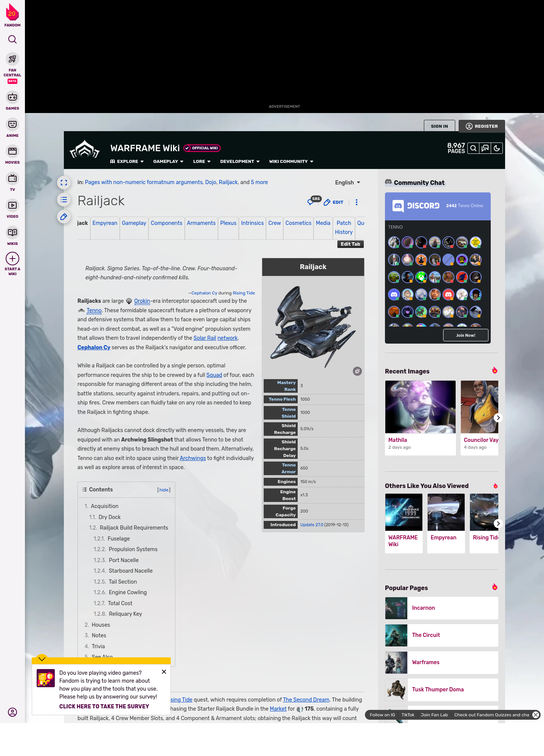Open the 585 comments bubble
This screenshot has width=544, height=756.
coord(314,201)
